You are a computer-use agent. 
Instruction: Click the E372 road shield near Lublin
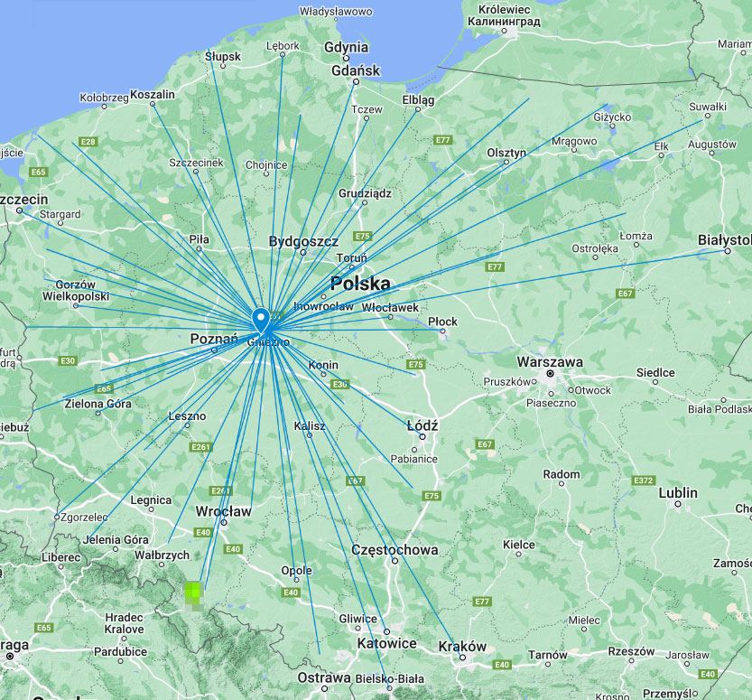644,480
